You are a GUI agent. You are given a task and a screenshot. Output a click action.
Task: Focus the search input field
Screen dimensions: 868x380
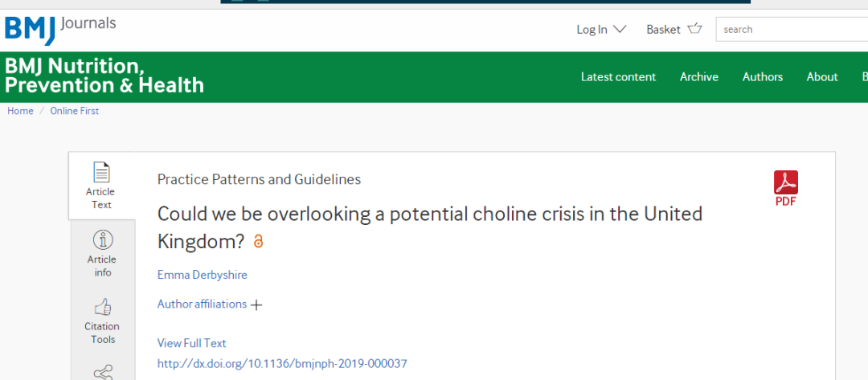click(792, 29)
